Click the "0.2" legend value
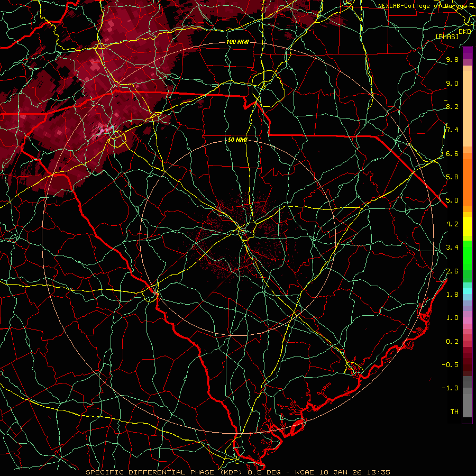The width and height of the screenshot is (476, 476). pos(452,342)
